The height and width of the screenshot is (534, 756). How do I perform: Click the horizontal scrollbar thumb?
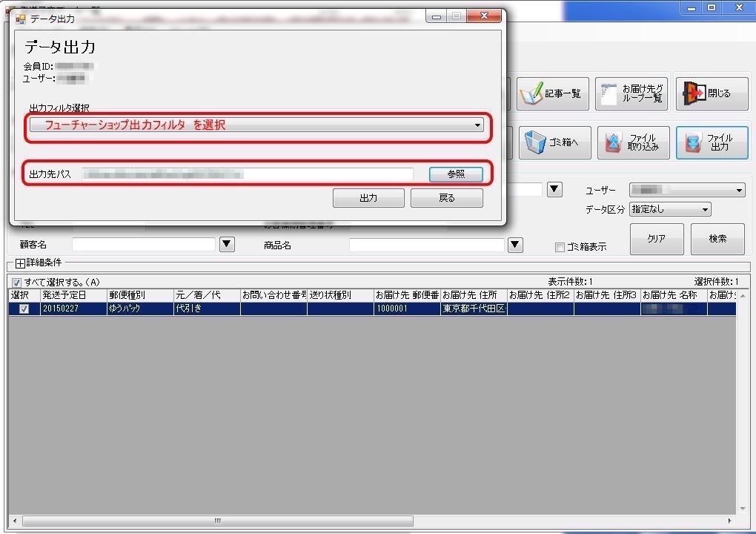(x=218, y=521)
